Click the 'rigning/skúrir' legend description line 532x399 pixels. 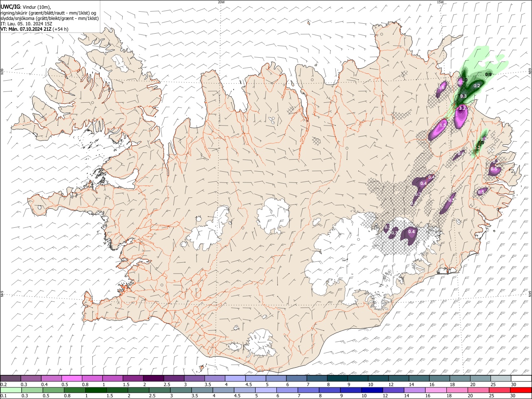(49, 13)
